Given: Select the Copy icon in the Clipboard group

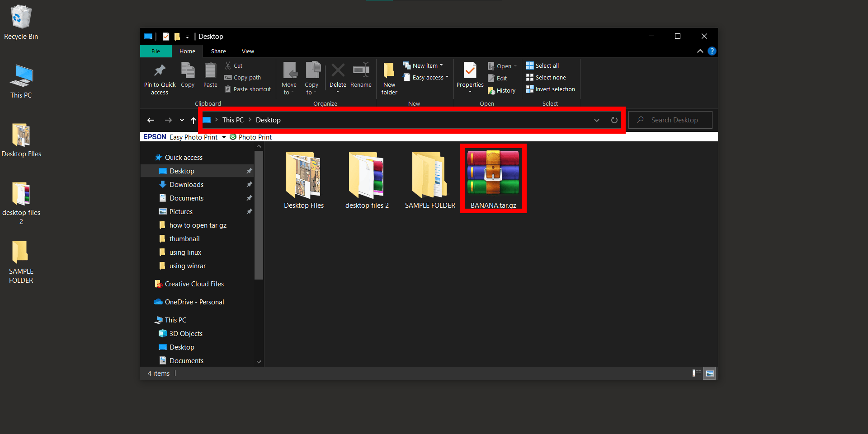Looking at the screenshot, I should pyautogui.click(x=188, y=76).
